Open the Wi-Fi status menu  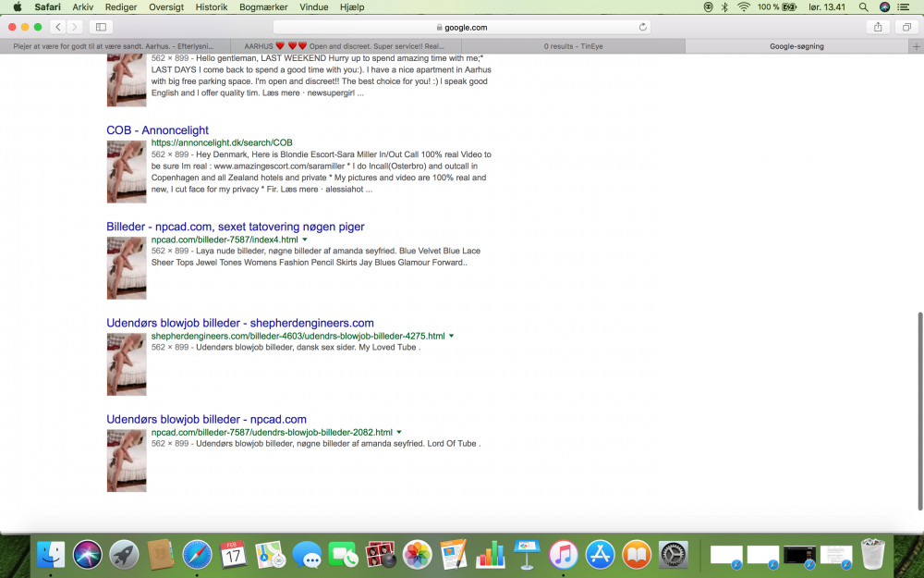(744, 7)
